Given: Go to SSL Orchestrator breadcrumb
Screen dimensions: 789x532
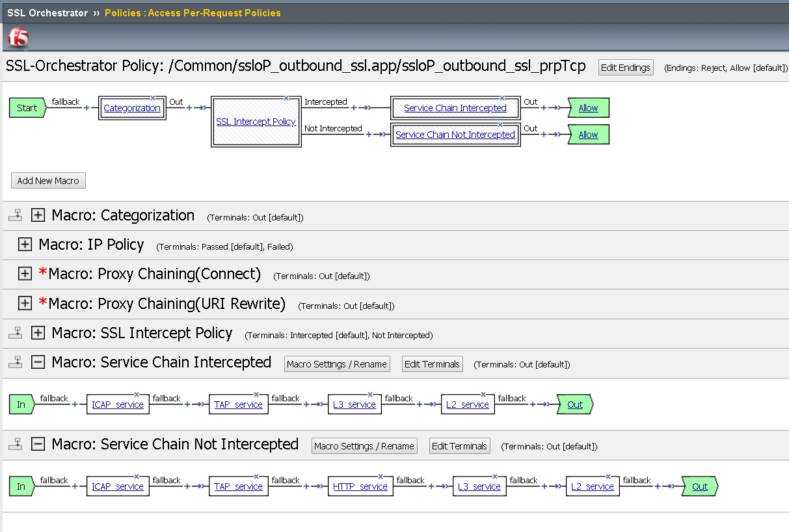Looking at the screenshot, I should click(x=47, y=12).
